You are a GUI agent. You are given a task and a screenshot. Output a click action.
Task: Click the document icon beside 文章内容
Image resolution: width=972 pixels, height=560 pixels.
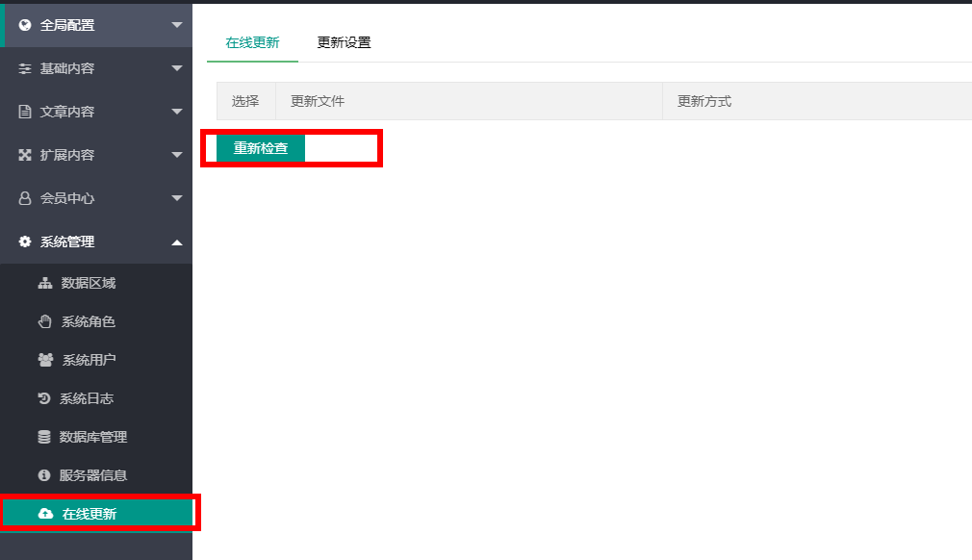coord(25,112)
